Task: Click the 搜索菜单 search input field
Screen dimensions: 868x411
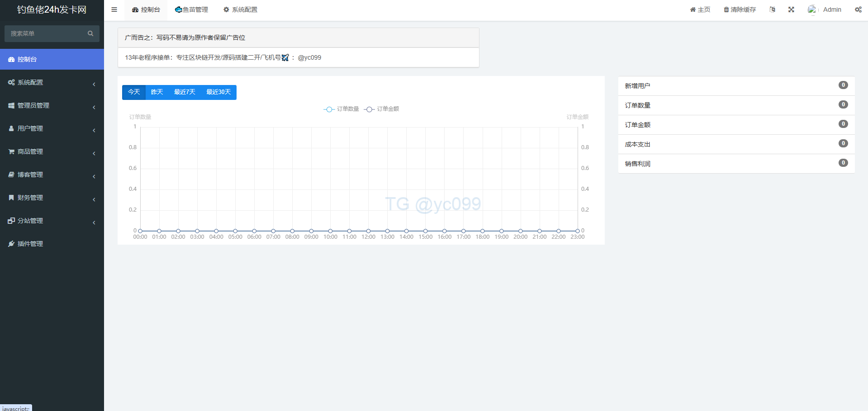Action: 45,33
